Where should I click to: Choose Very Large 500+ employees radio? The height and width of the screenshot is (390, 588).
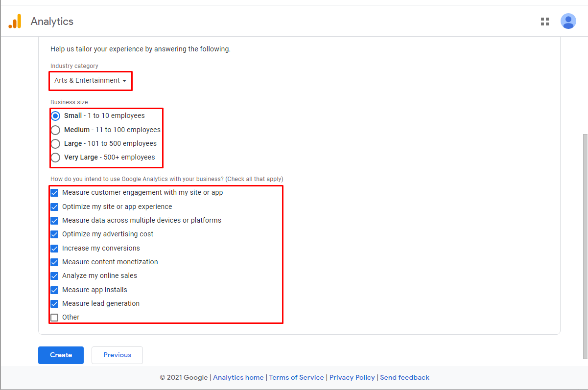(55, 158)
